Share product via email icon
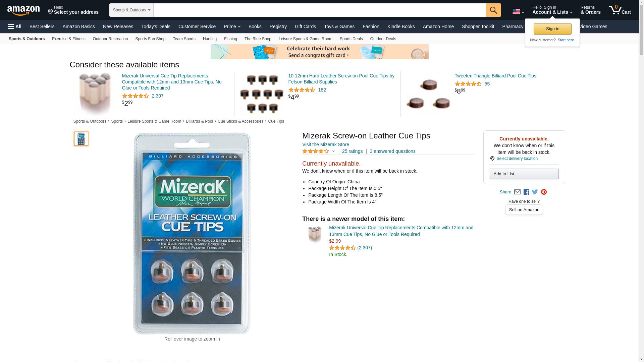The height and width of the screenshot is (362, 644). [517, 192]
